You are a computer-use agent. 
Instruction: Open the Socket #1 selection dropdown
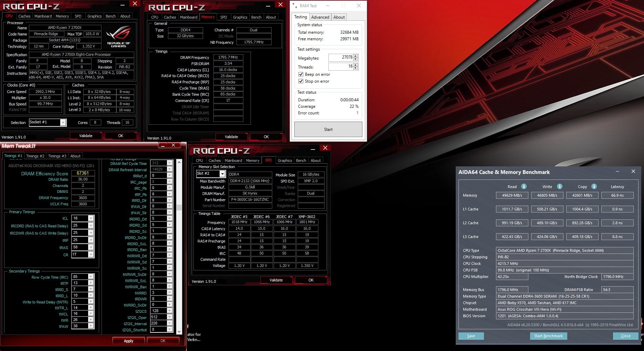[63, 122]
